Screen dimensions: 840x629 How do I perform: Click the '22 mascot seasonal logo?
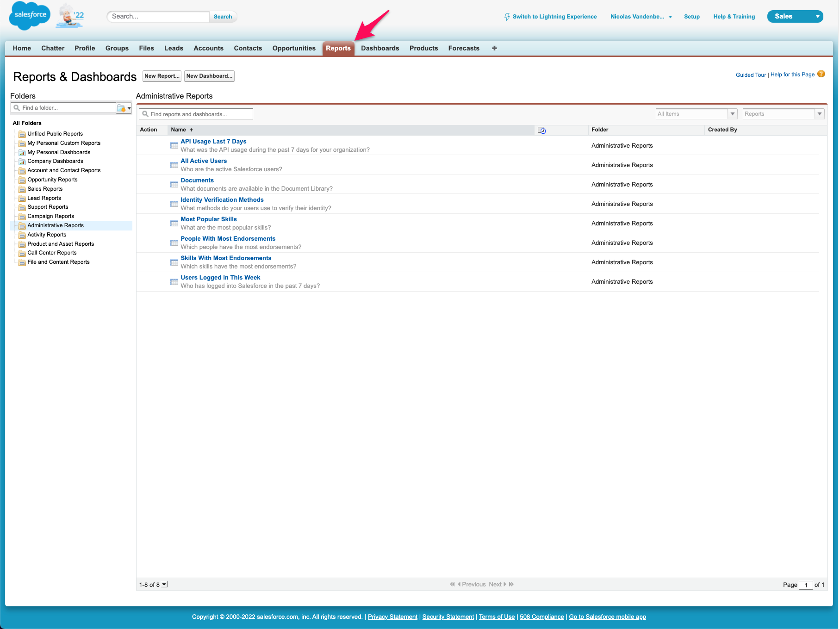click(70, 16)
